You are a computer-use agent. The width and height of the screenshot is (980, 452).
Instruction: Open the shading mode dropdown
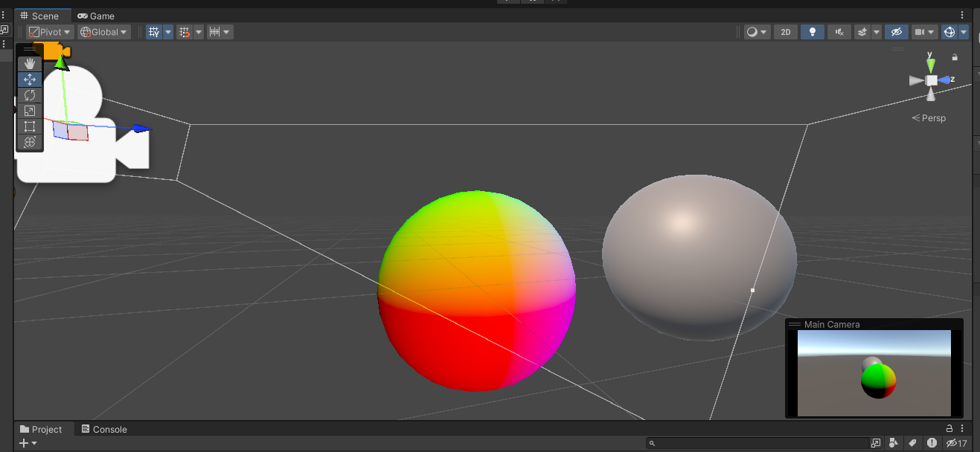(757, 31)
